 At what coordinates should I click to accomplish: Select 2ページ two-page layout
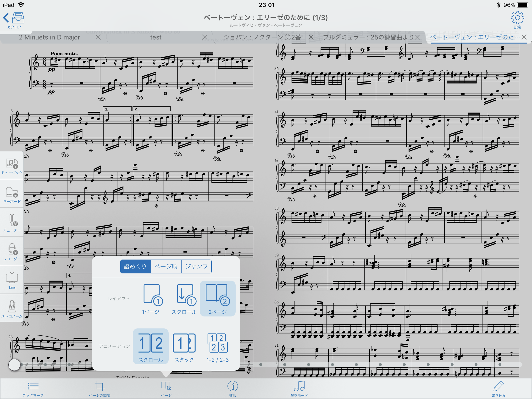pyautogui.click(x=218, y=299)
